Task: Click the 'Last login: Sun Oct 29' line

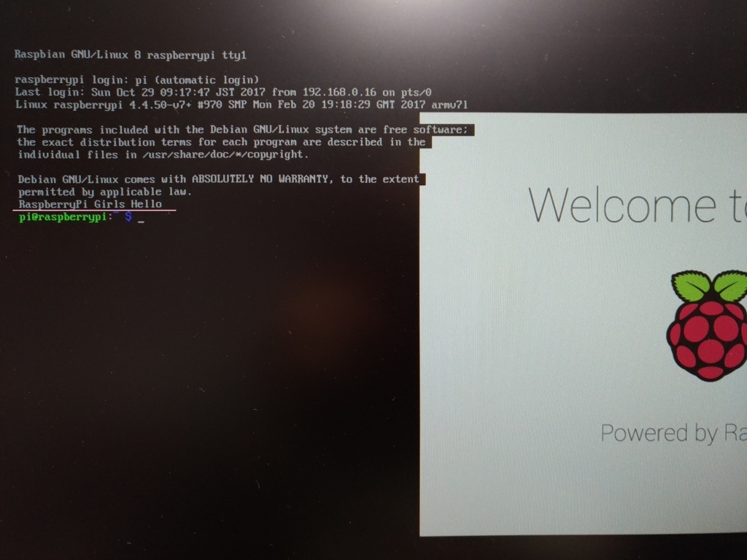Action: pos(223,93)
